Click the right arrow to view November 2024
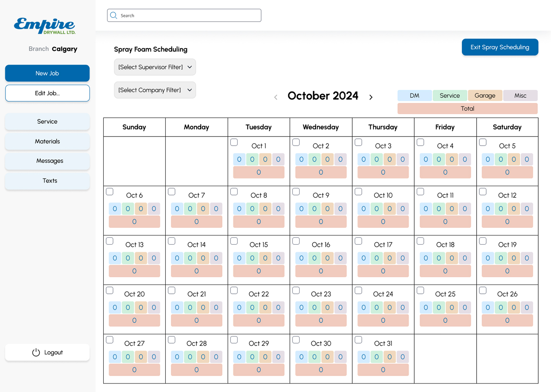 [x=371, y=97]
